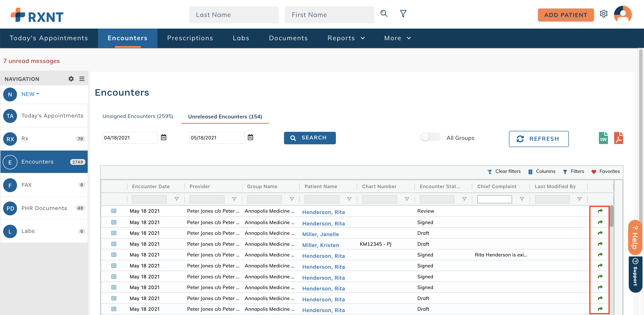Click Patient Name column filter funnel
644x315 pixels.
pyautogui.click(x=349, y=199)
